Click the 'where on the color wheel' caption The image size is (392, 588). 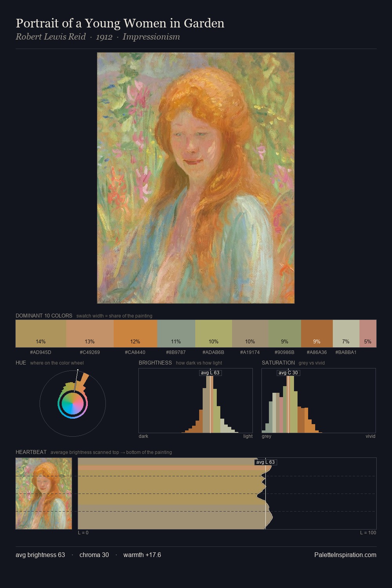[57, 363]
